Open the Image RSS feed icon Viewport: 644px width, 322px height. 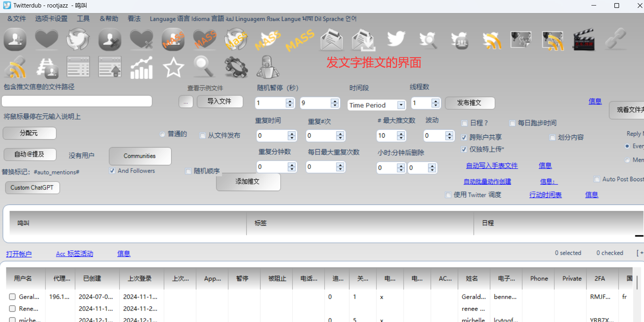553,40
